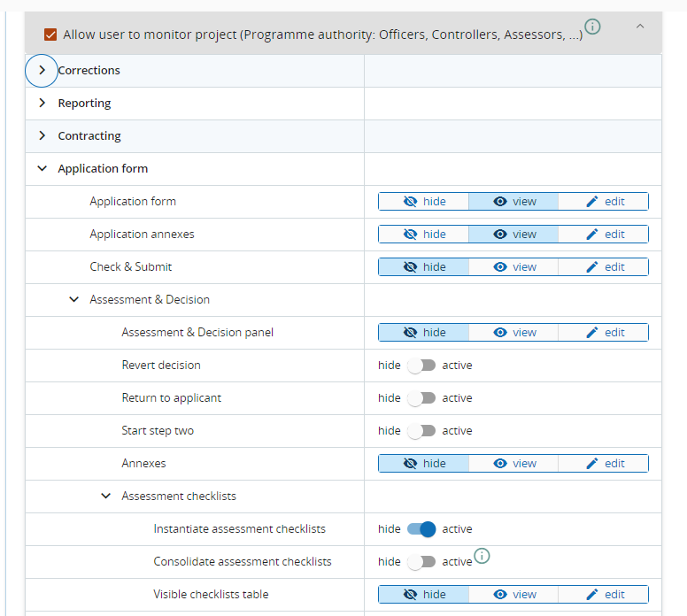687x616 pixels.
Task: Select the Assessment & Decision group label
Action: coord(150,300)
